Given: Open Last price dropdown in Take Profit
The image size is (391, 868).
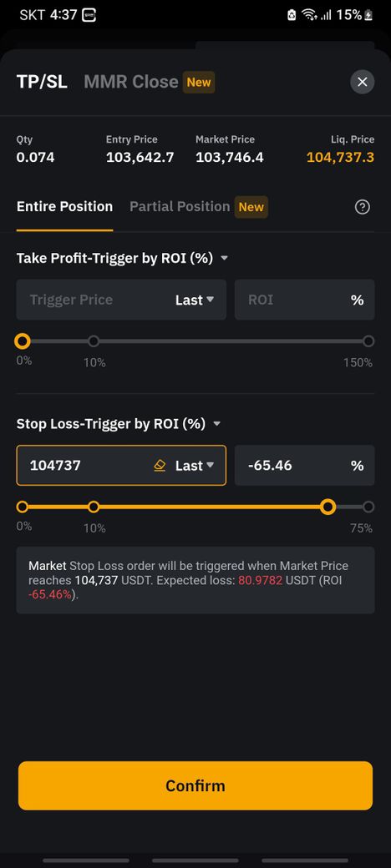Looking at the screenshot, I should pyautogui.click(x=195, y=300).
